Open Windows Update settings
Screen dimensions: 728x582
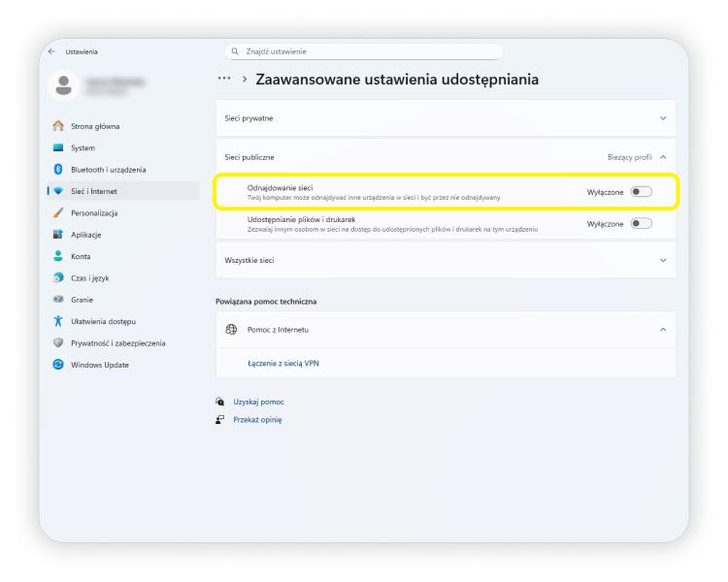click(x=123, y=365)
